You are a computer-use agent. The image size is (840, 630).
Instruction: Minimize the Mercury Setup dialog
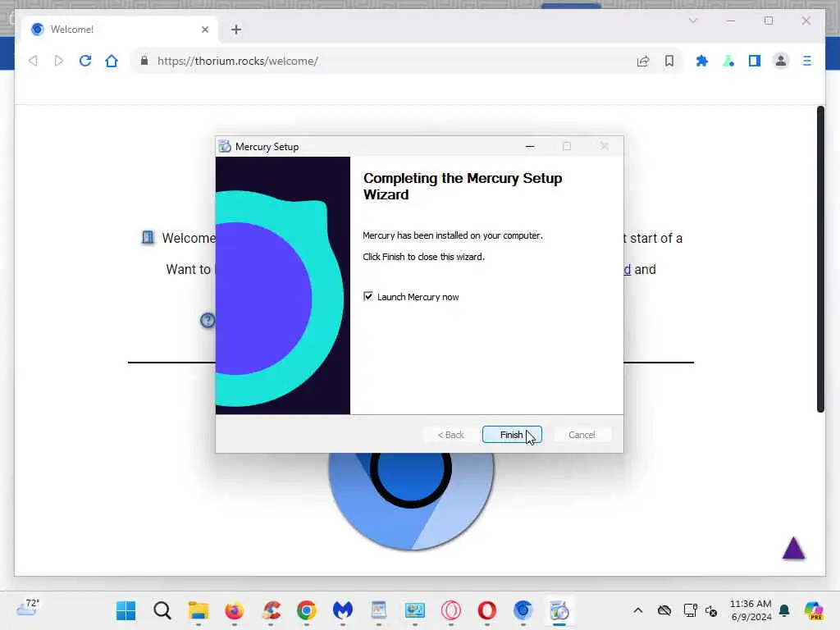pos(530,146)
